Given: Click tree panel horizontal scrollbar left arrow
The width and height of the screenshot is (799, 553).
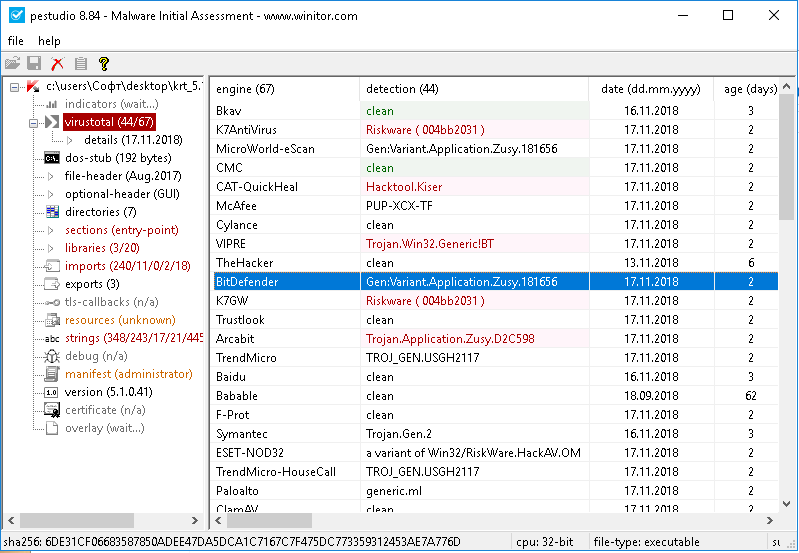Looking at the screenshot, I should pos(11,520).
